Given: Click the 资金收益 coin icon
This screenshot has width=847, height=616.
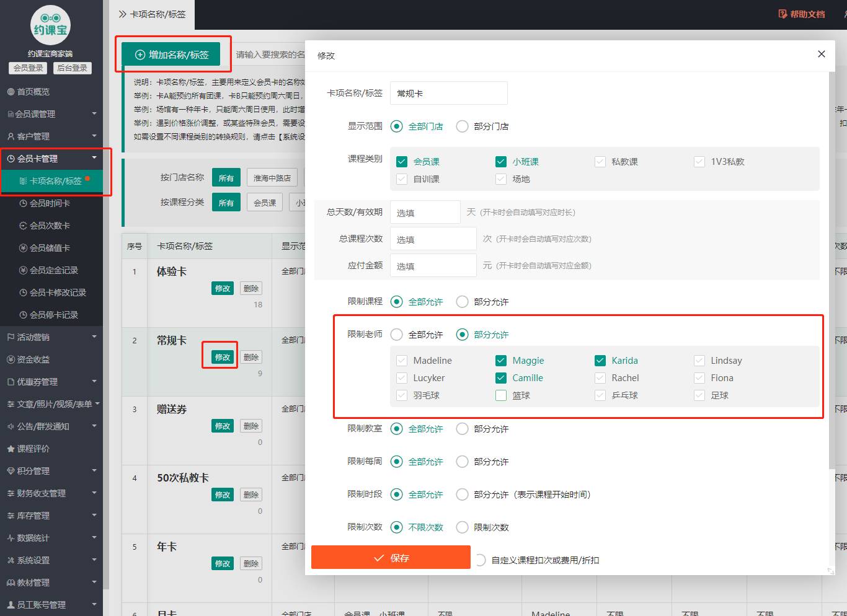Looking at the screenshot, I should (11, 359).
